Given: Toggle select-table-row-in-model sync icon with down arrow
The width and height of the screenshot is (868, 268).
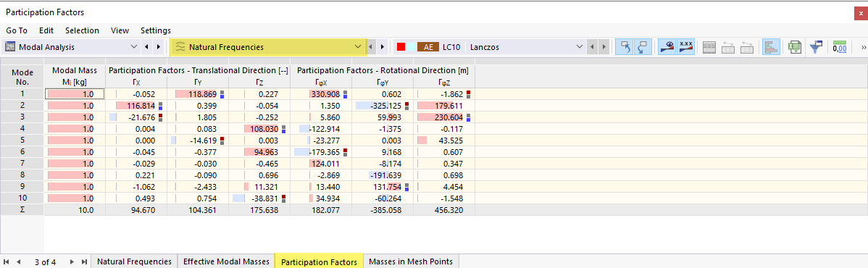Looking at the screenshot, I should pyautogui.click(x=642, y=47).
